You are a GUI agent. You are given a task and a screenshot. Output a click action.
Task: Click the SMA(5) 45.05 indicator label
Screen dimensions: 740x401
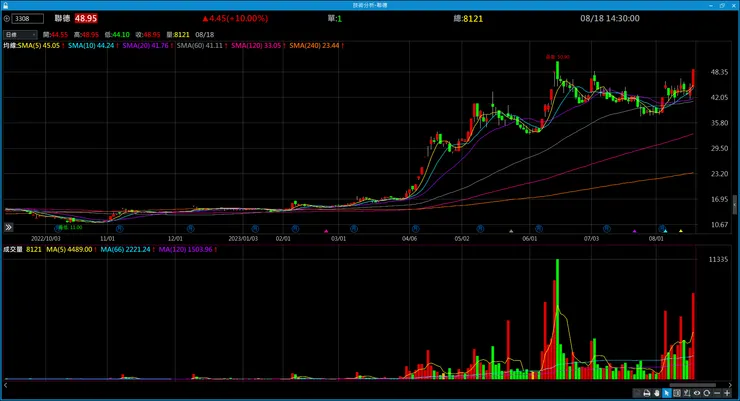(38, 45)
